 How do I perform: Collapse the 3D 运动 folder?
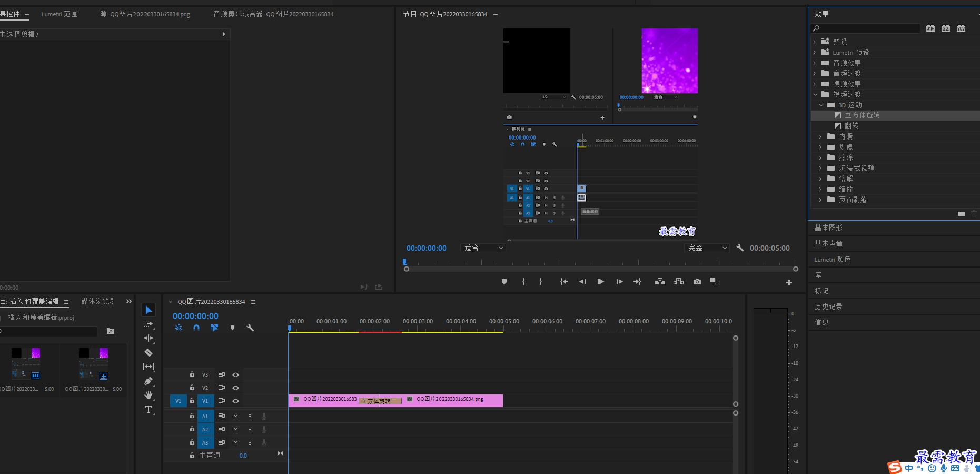click(x=821, y=105)
